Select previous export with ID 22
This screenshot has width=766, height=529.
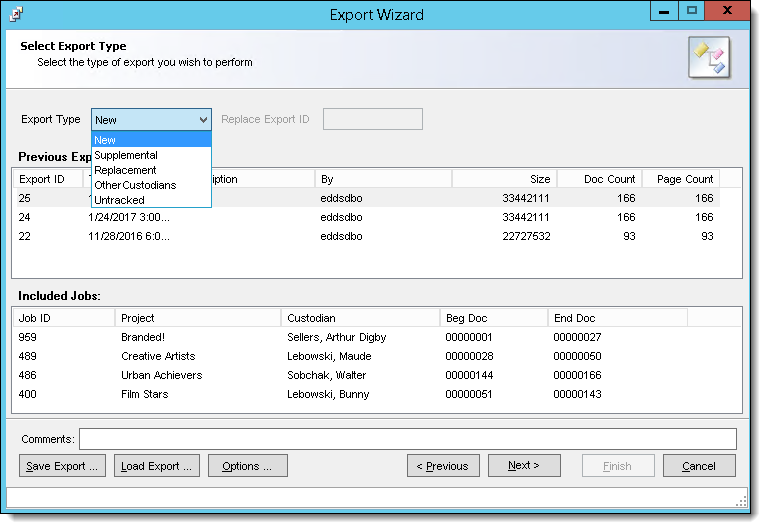click(368, 236)
